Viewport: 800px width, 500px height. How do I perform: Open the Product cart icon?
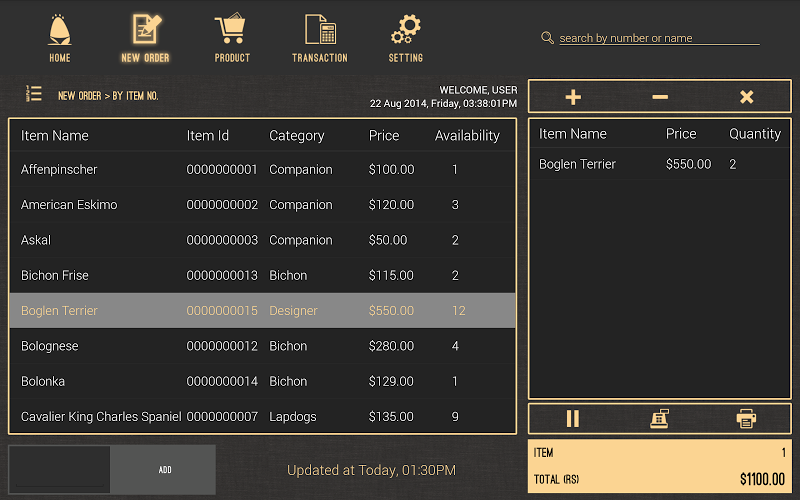[x=231, y=29]
